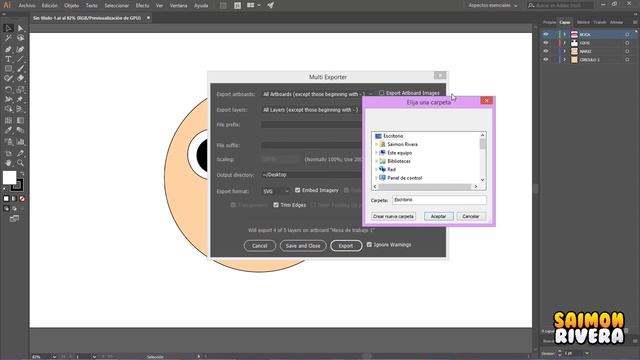Select the Mesh tool
The width and height of the screenshot is (640, 360).
[8, 120]
